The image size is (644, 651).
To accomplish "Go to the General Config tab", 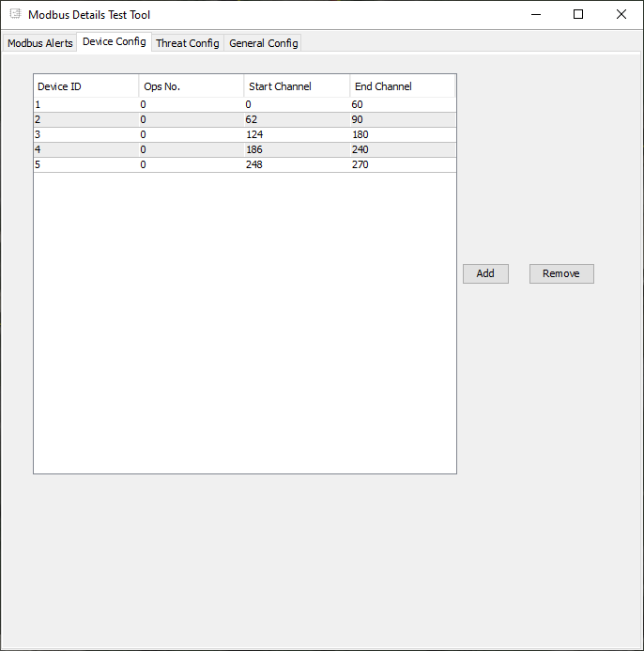I will pos(264,43).
